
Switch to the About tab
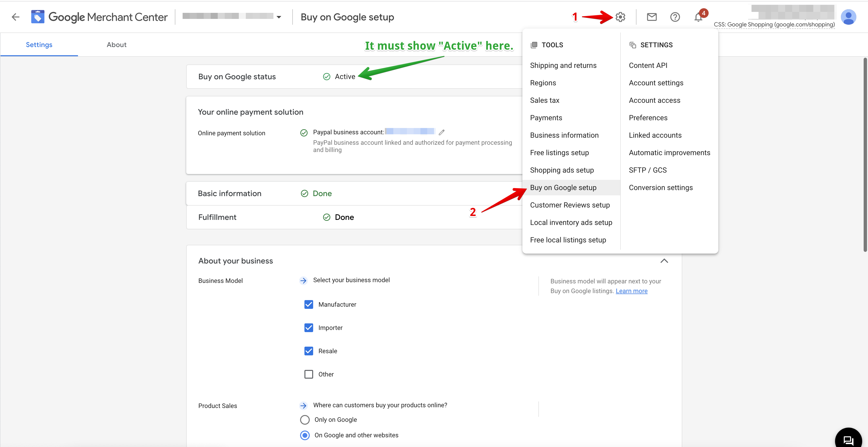tap(116, 45)
